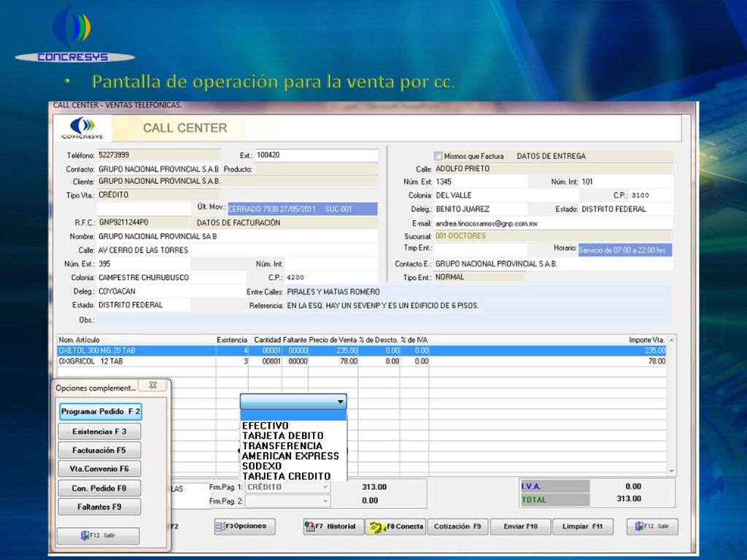
Task: Select the OXETOL 300 MG 20 TAB row
Action: (x=362, y=351)
